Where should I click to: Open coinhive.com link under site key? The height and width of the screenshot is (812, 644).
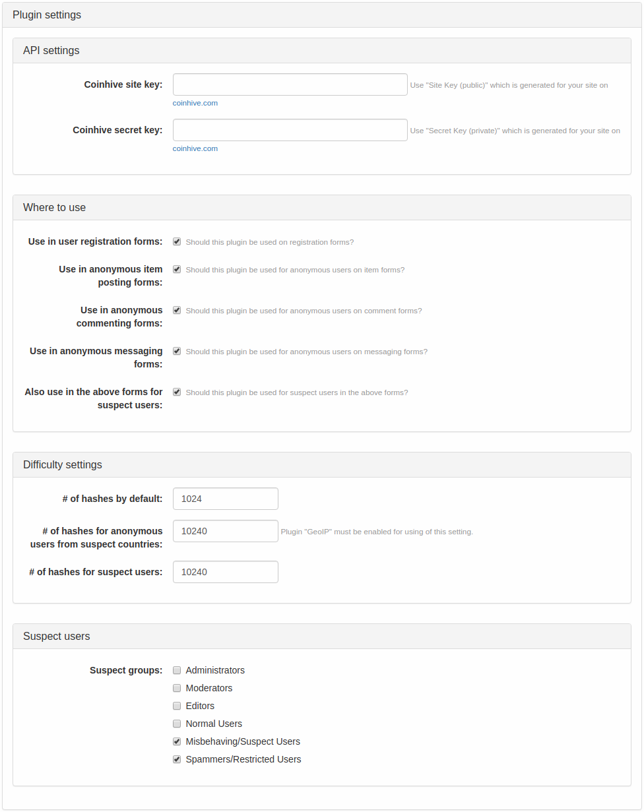pyautogui.click(x=195, y=103)
